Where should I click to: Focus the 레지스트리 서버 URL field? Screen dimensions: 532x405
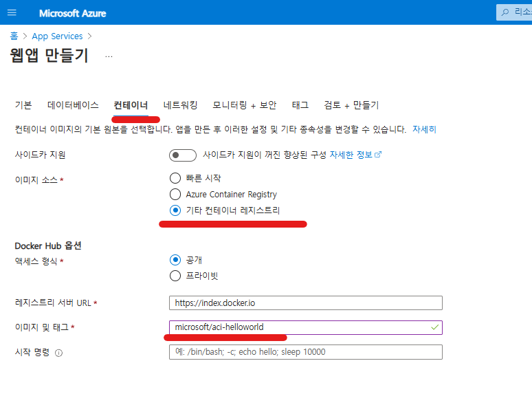pos(306,303)
